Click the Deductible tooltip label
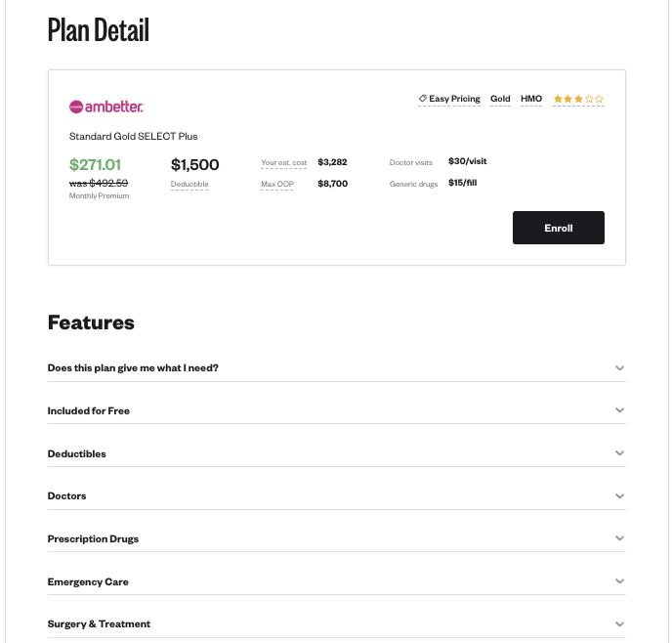672x643 pixels. tap(189, 184)
